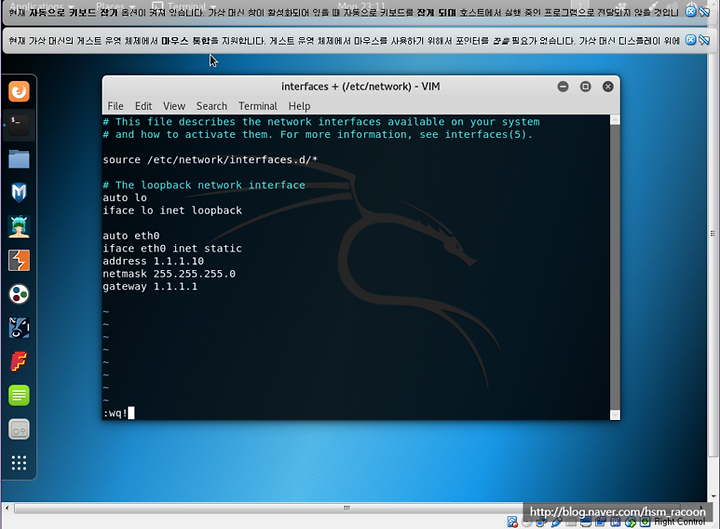Open the gray Tweak Tool dock icon

point(19,429)
